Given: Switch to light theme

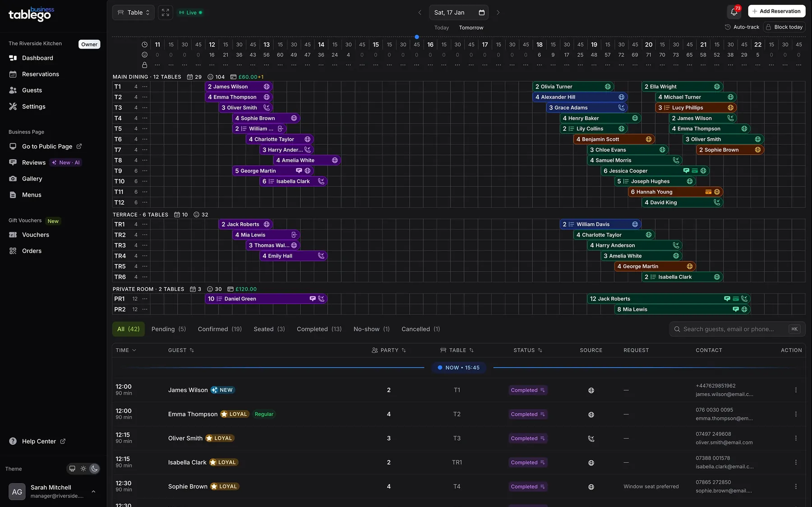Looking at the screenshot, I should [83, 469].
